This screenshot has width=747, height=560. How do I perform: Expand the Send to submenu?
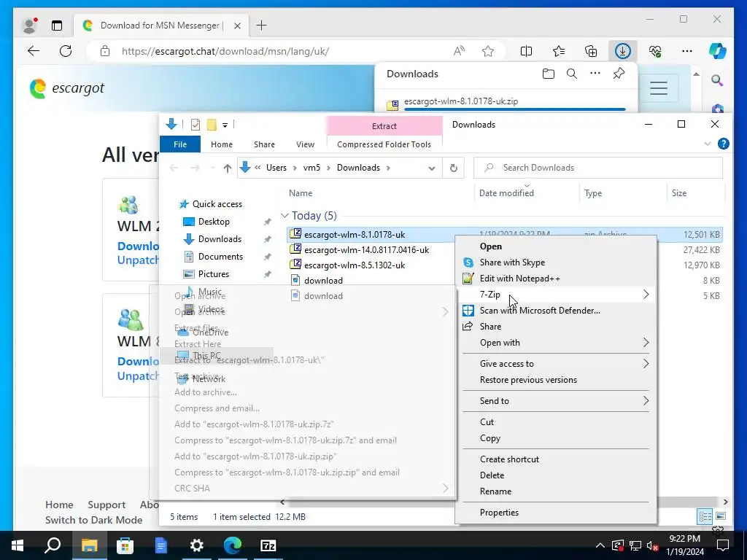[646, 400]
